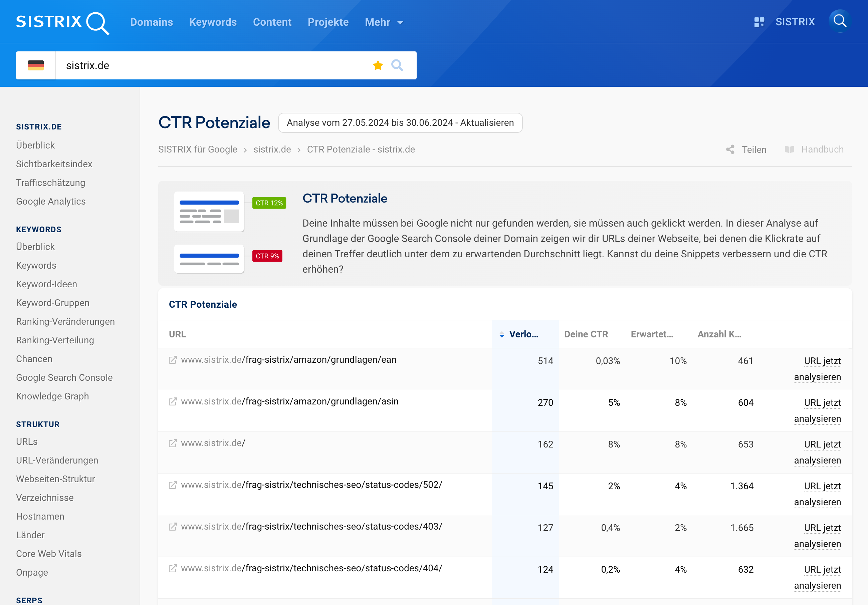The image size is (868, 605).
Task: Click URL jetzt analysieren for the asin row
Action: [817, 411]
